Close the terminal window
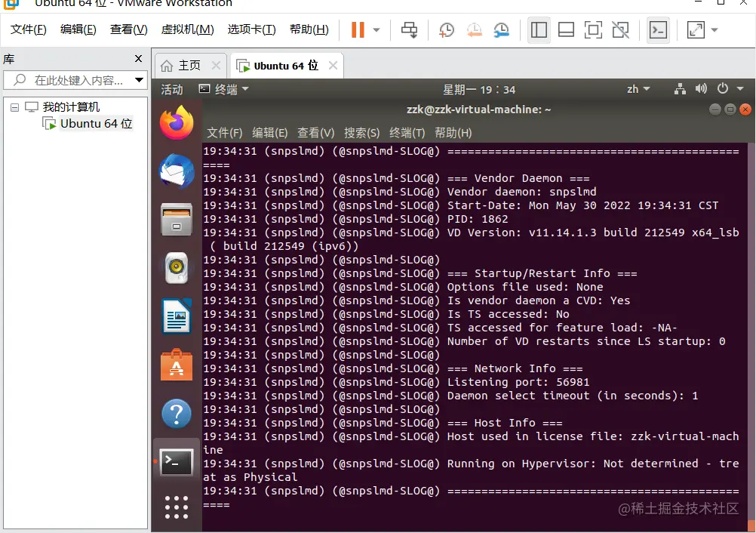The width and height of the screenshot is (756, 533). pos(745,109)
